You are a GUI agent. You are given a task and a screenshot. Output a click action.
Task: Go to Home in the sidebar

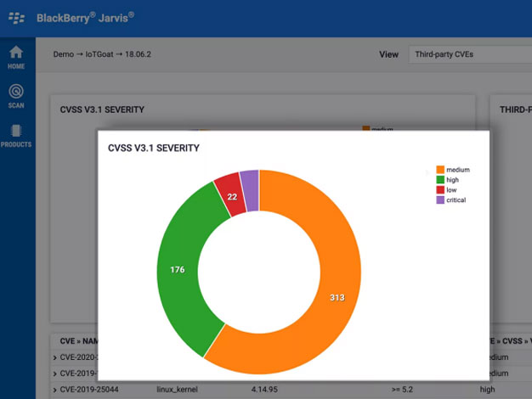(x=16, y=57)
